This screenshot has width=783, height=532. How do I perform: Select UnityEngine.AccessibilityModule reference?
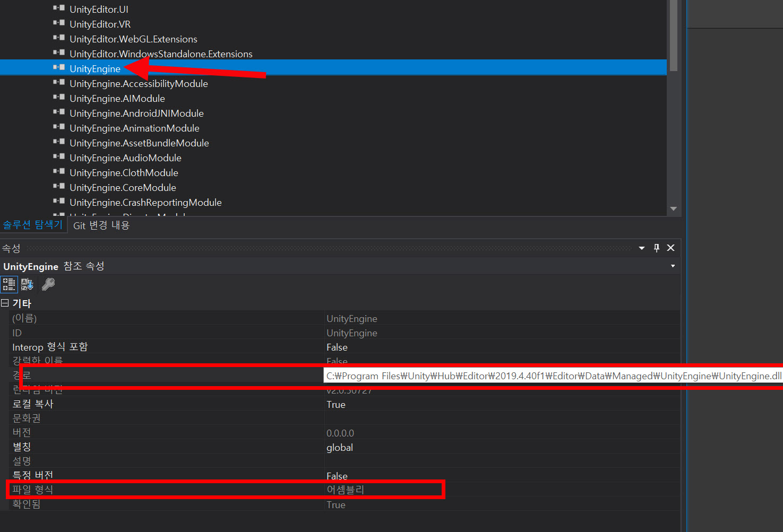[139, 83]
